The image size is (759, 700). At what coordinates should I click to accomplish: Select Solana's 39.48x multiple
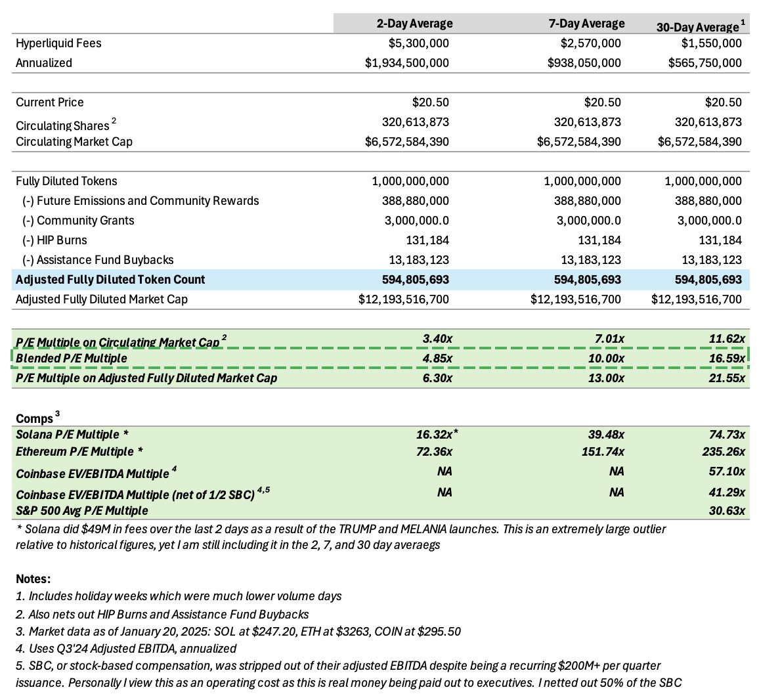(606, 435)
